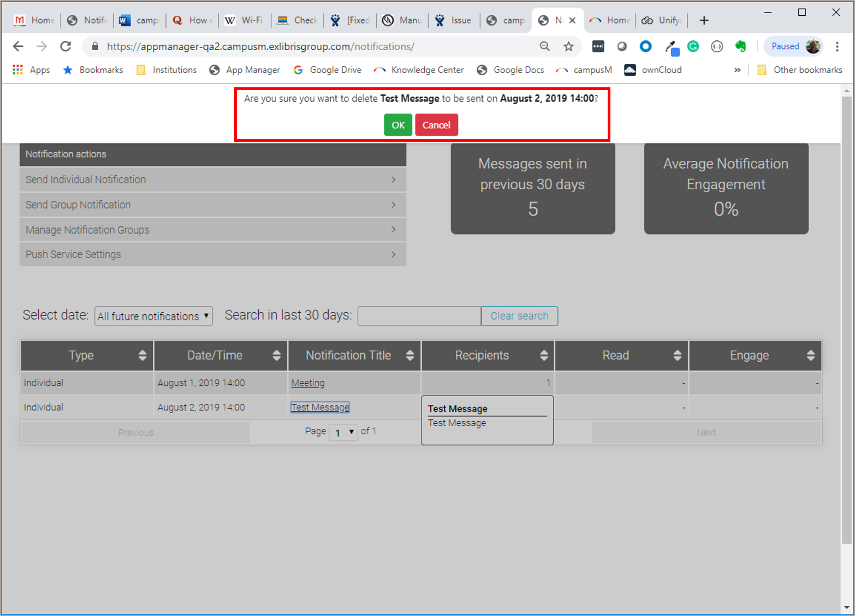Switch to the Gmail Home tab
Screen dimensions: 855x616
pyautogui.click(x=34, y=20)
